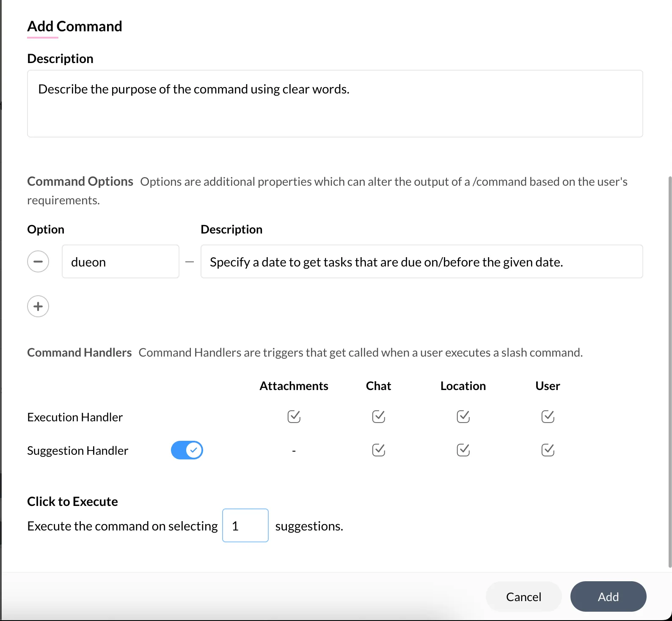
Task: Click the Add Command heading
Action: click(75, 26)
